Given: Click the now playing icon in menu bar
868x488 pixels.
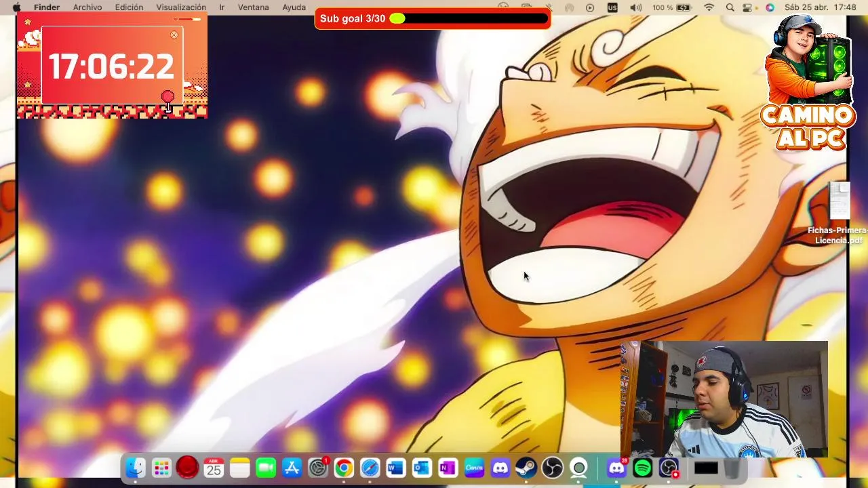Looking at the screenshot, I should pos(590,7).
